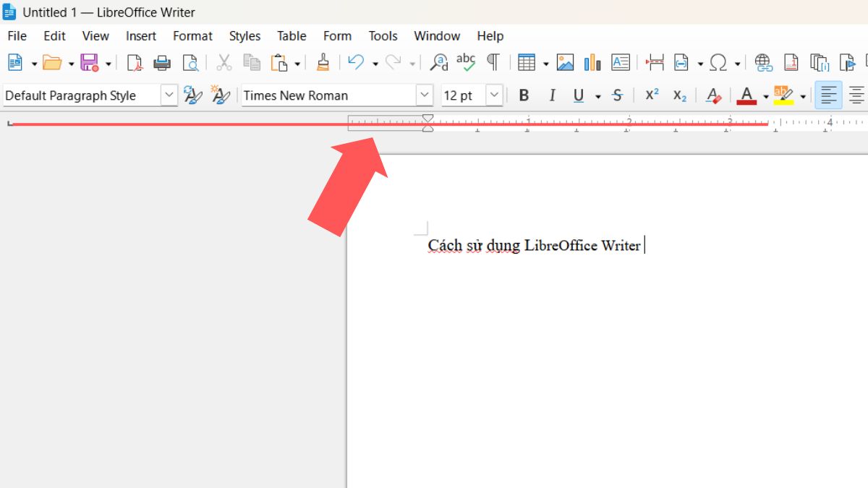The width and height of the screenshot is (868, 488).
Task: Click into the Times New Roman font field
Action: (328, 95)
